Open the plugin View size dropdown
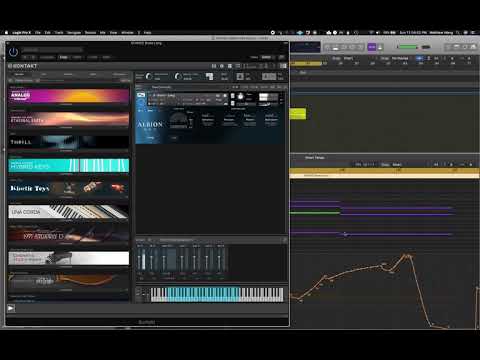Viewport: 480px width, 360px height. [x=268, y=57]
